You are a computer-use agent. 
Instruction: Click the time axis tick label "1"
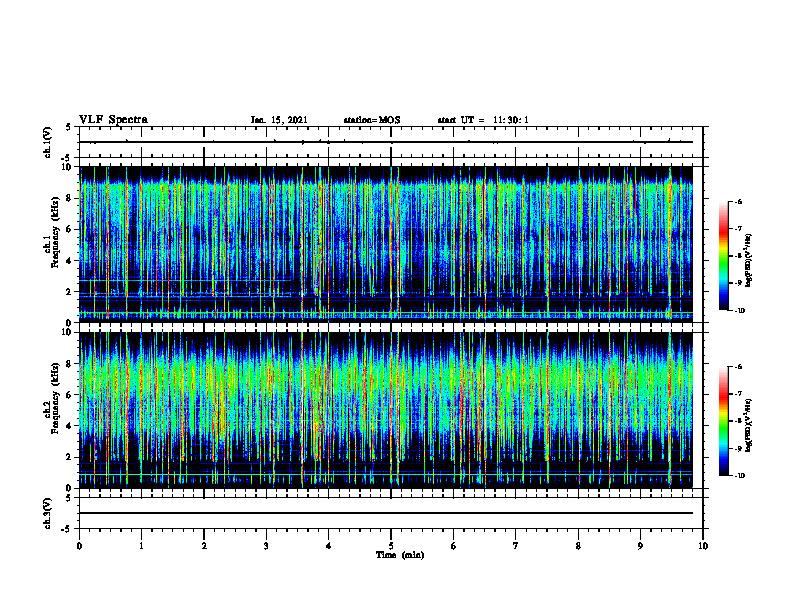(141, 546)
